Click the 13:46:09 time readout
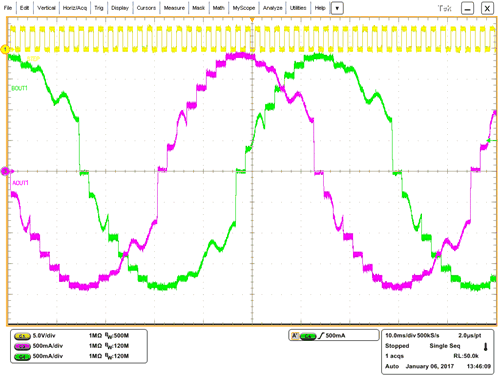The width and height of the screenshot is (500, 375). coord(479,366)
